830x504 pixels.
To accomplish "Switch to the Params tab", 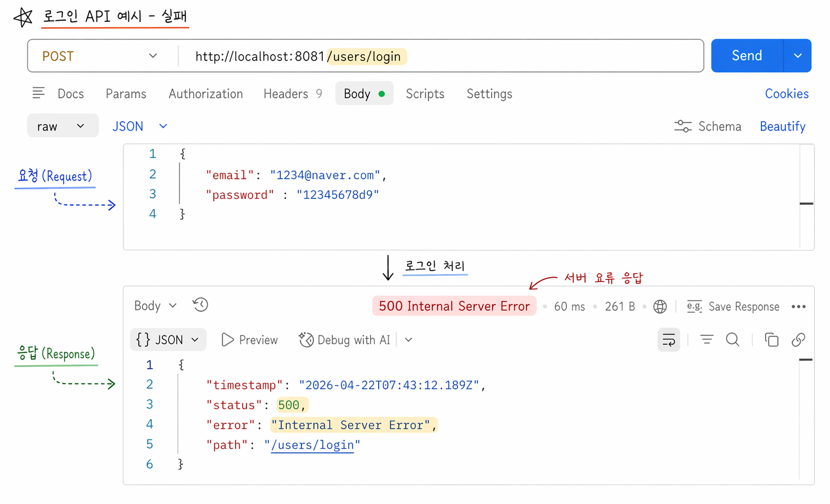I will coord(126,94).
